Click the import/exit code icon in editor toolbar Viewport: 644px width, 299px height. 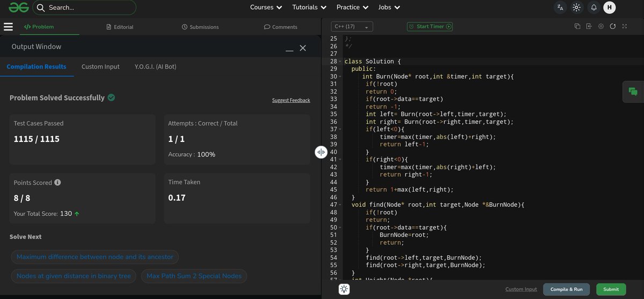(x=589, y=26)
